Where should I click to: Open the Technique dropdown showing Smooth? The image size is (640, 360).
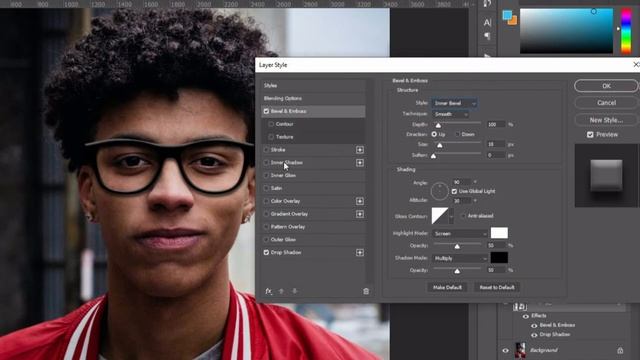(x=450, y=114)
